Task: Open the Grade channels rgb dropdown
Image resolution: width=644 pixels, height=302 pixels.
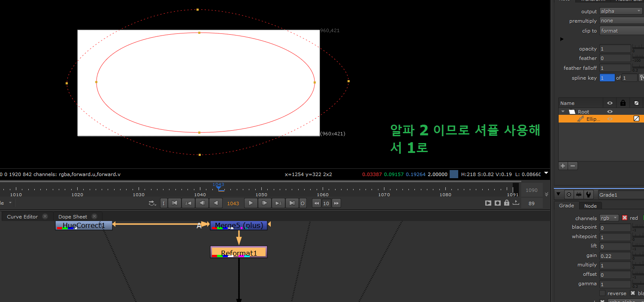Action: (609, 218)
